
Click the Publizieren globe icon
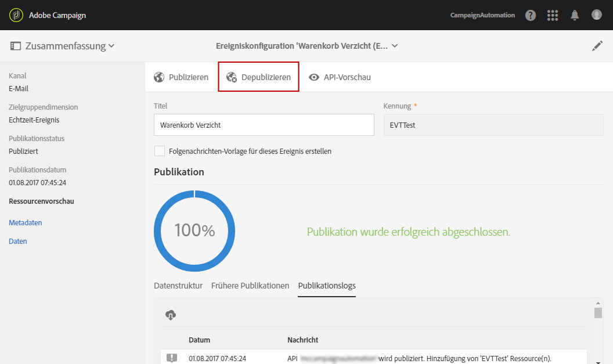(159, 77)
